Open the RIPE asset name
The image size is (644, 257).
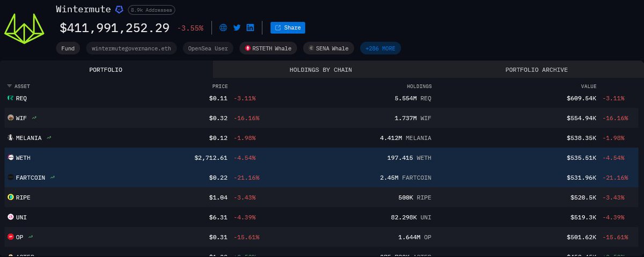coord(23,197)
